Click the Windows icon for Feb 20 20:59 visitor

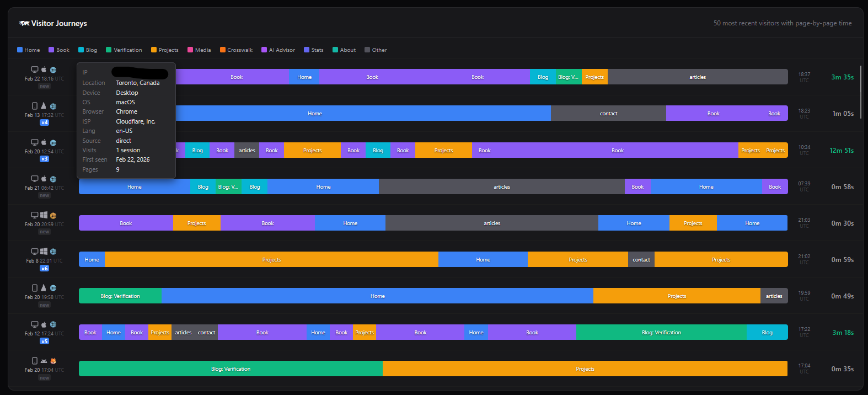tap(44, 215)
